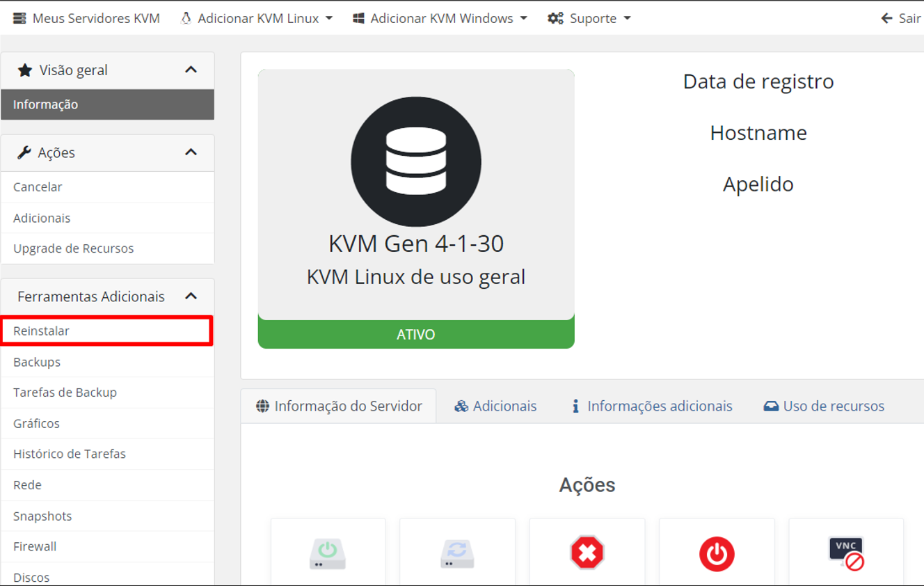
Task: Open the Adicionar KVM Windows dropdown
Action: point(440,19)
